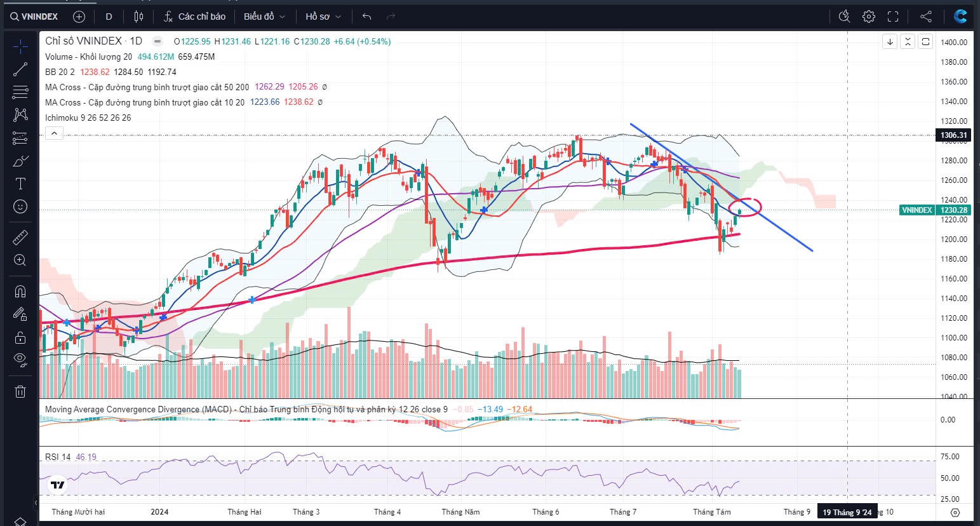
Task: Toggle magnet mode for drawings
Action: [20, 292]
